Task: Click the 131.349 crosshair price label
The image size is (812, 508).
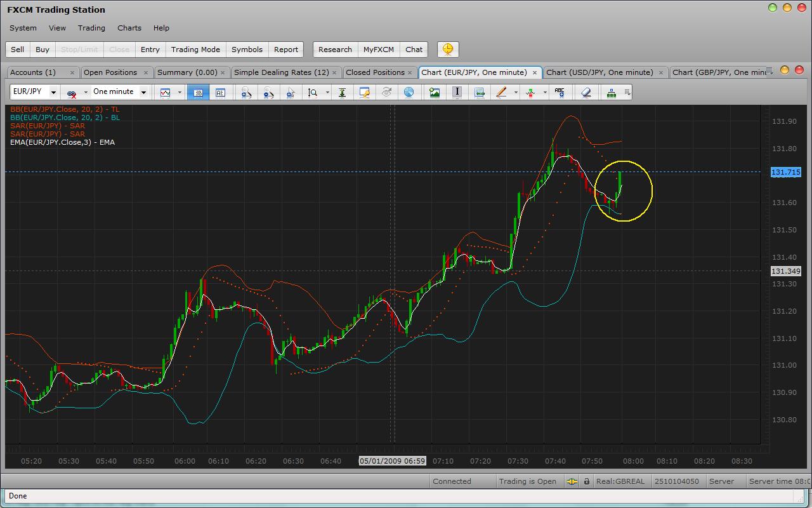Action: click(786, 271)
